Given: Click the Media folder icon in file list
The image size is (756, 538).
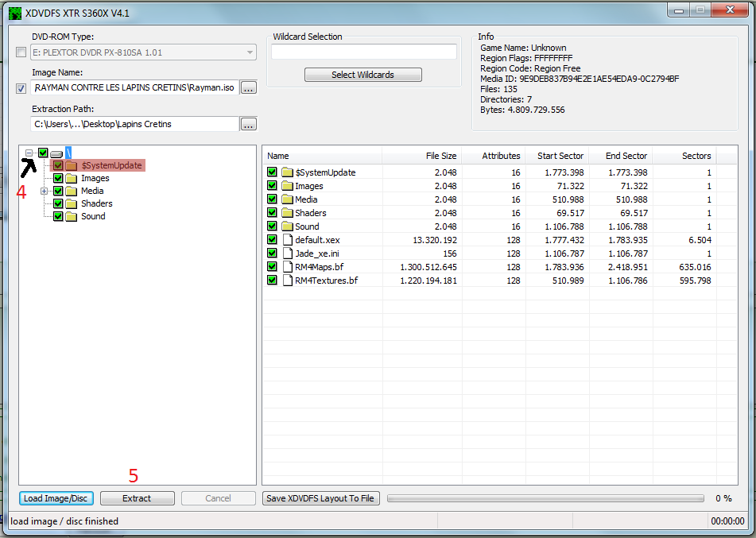Looking at the screenshot, I should pos(287,199).
